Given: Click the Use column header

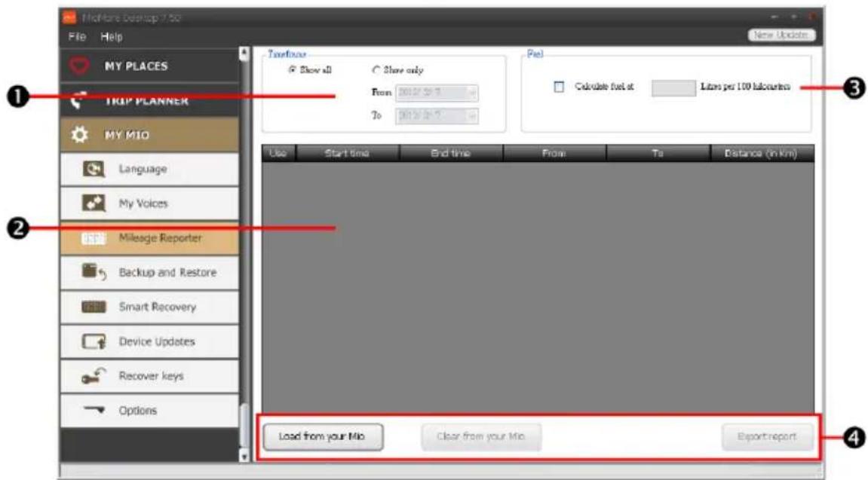Looking at the screenshot, I should coord(278,153).
